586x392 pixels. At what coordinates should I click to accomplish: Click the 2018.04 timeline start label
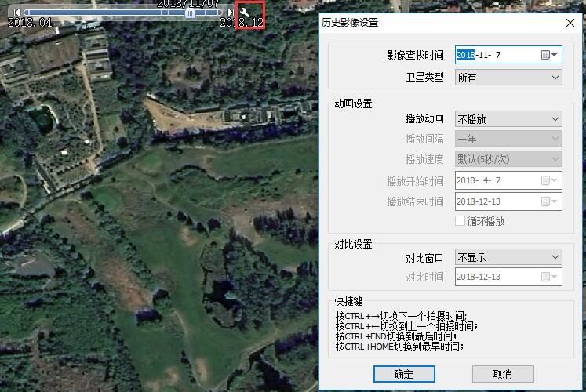tap(31, 23)
